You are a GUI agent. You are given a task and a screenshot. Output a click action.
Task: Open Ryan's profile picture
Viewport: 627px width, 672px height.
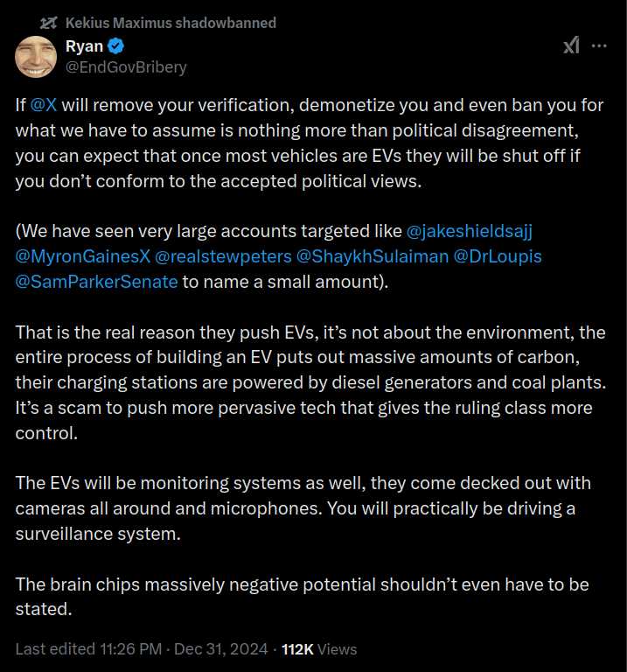click(37, 57)
